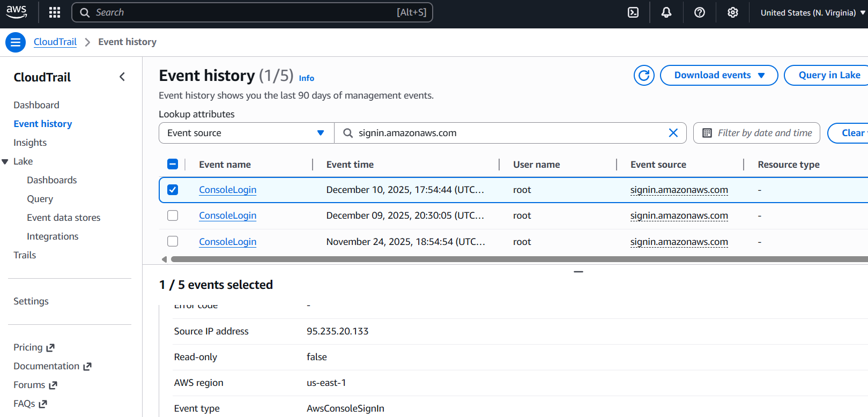Open the Filter by date and time field

756,133
